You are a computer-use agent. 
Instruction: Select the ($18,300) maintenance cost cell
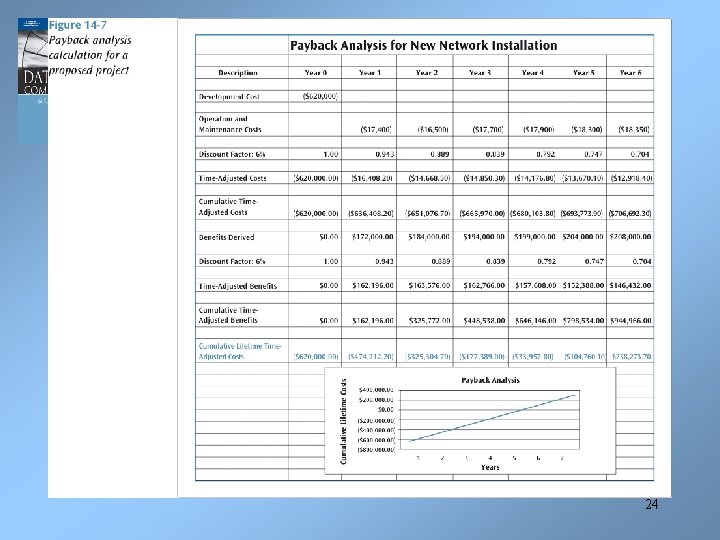point(587,130)
